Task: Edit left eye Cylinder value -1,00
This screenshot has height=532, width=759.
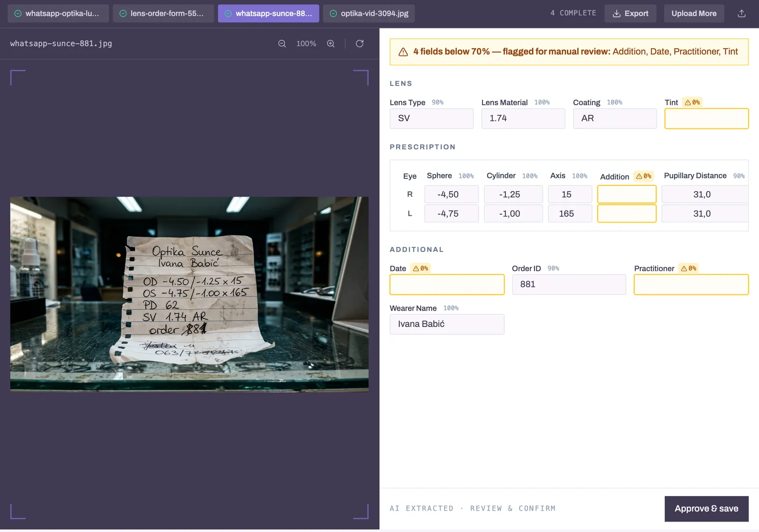Action: pos(513,214)
